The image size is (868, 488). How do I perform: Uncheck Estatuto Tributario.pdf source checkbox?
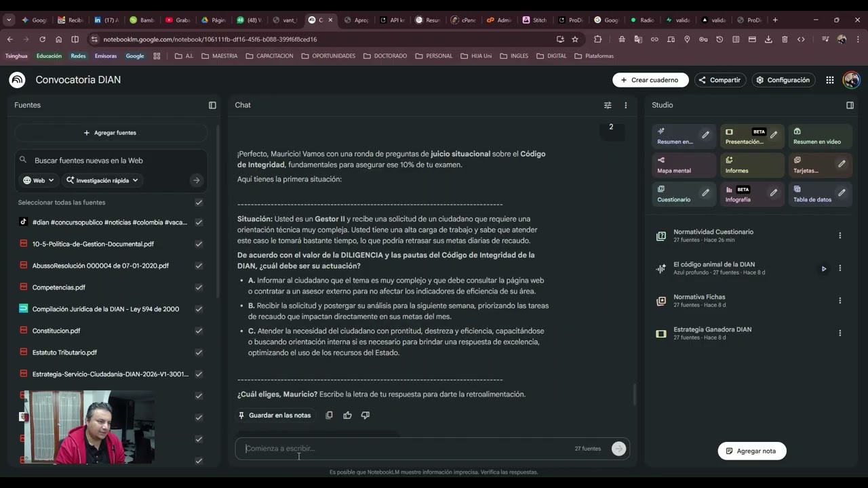199,352
